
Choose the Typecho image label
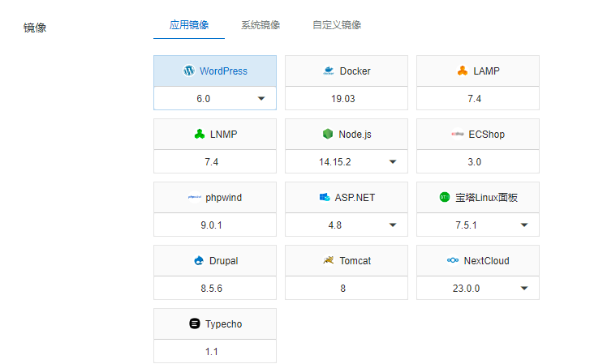click(x=223, y=323)
